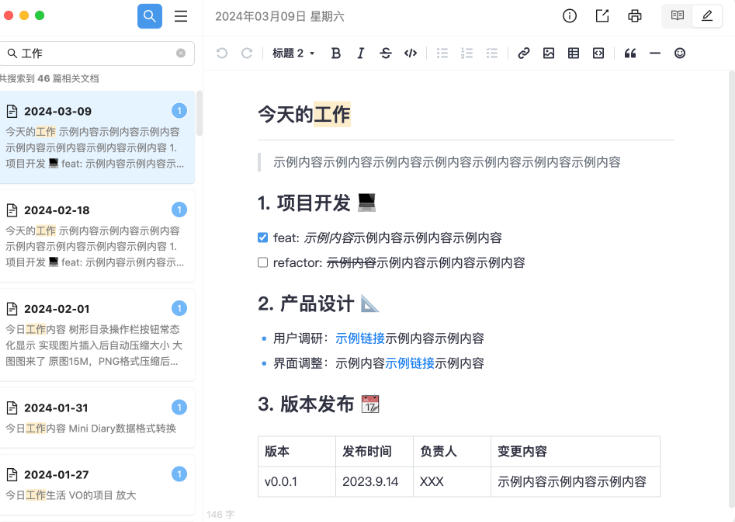Screen dimensions: 735x522
Task: Click the match count badge on 2024-02-01
Action: pos(179,308)
